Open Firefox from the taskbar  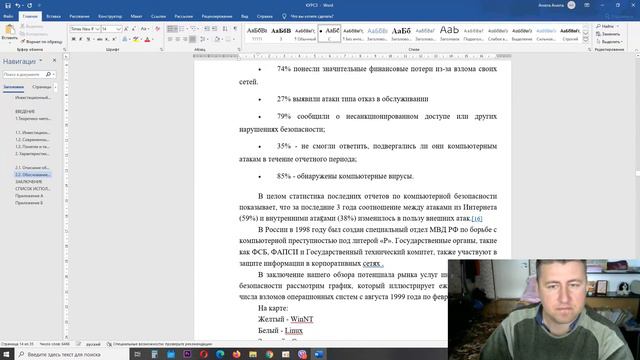tap(236, 354)
